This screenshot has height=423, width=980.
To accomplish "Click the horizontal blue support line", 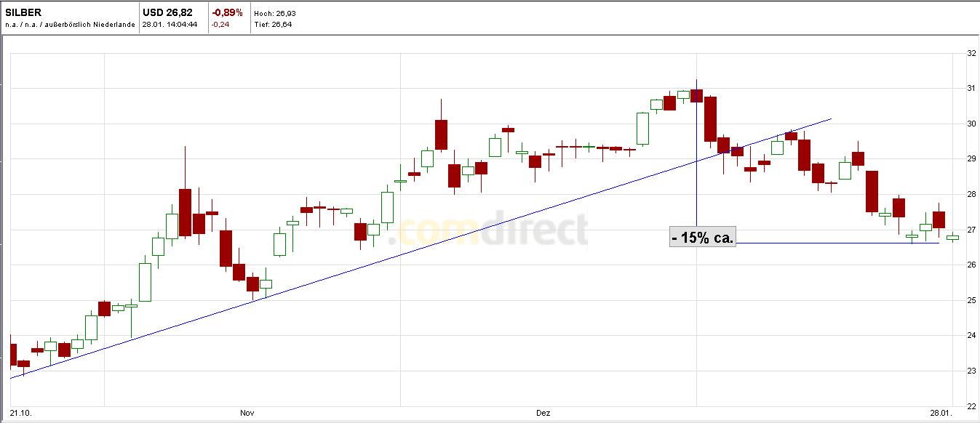I will tap(837, 243).
